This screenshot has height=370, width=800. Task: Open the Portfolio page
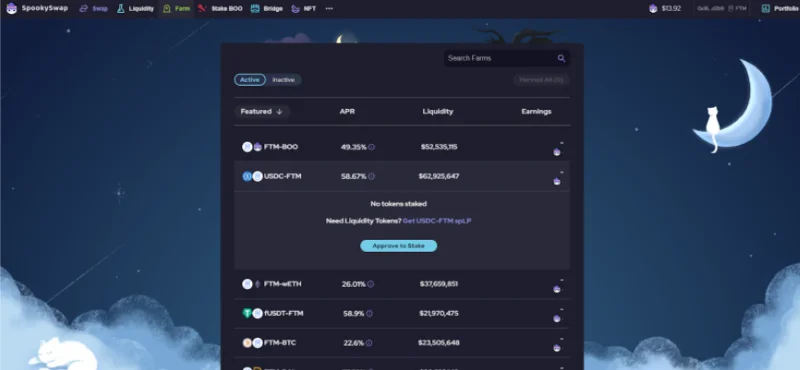point(780,9)
